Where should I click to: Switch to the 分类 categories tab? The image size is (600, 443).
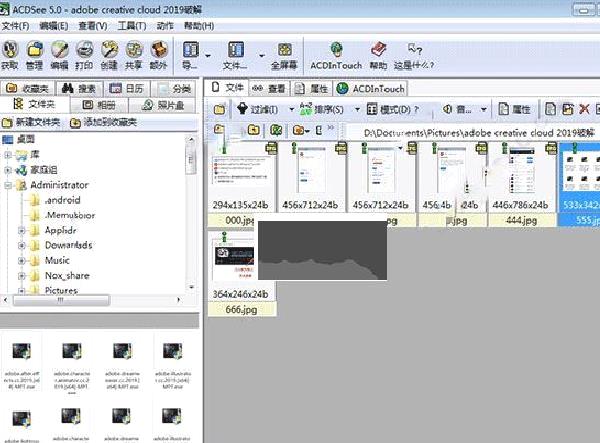click(173, 88)
